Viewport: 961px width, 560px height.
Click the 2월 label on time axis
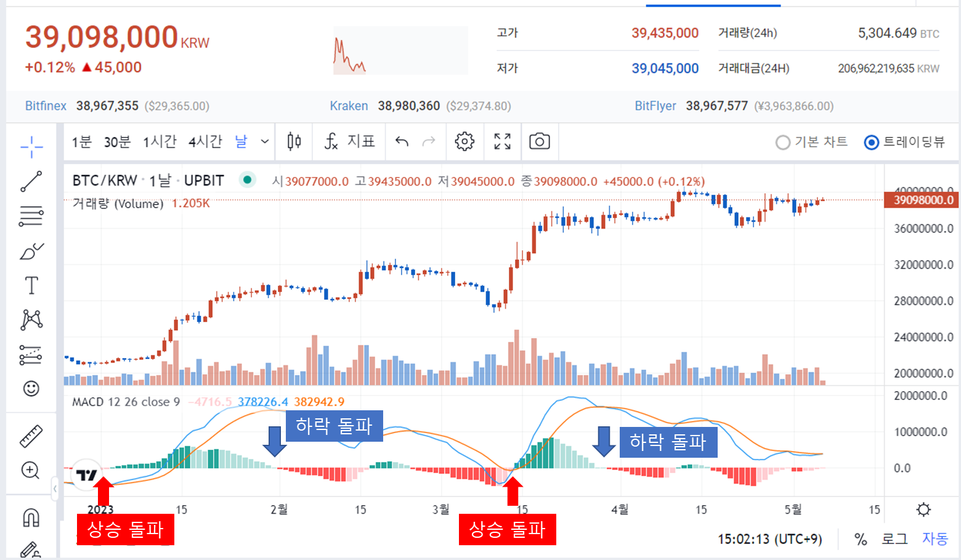click(x=279, y=509)
